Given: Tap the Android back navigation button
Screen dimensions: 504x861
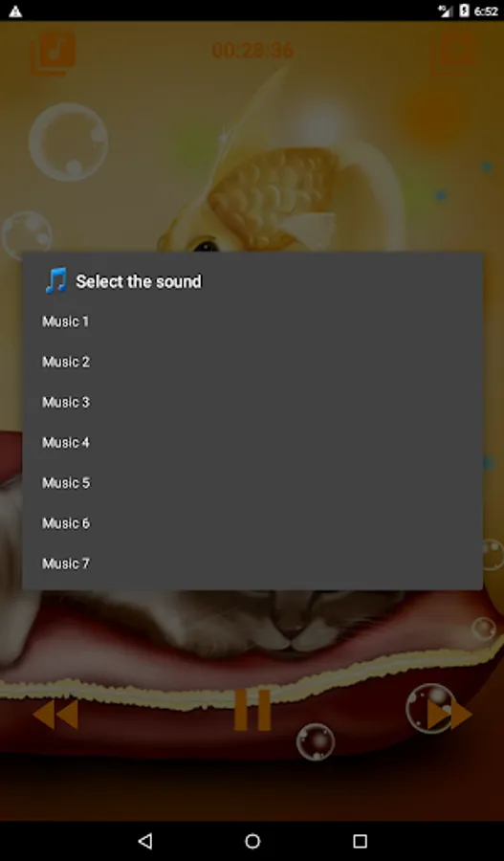Looking at the screenshot, I should pos(145,841).
